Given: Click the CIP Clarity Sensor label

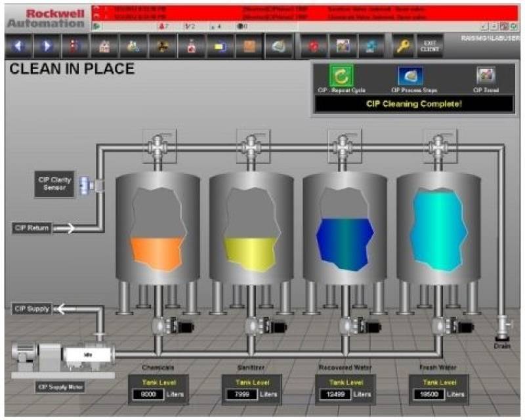Looking at the screenshot, I should click(x=54, y=184).
